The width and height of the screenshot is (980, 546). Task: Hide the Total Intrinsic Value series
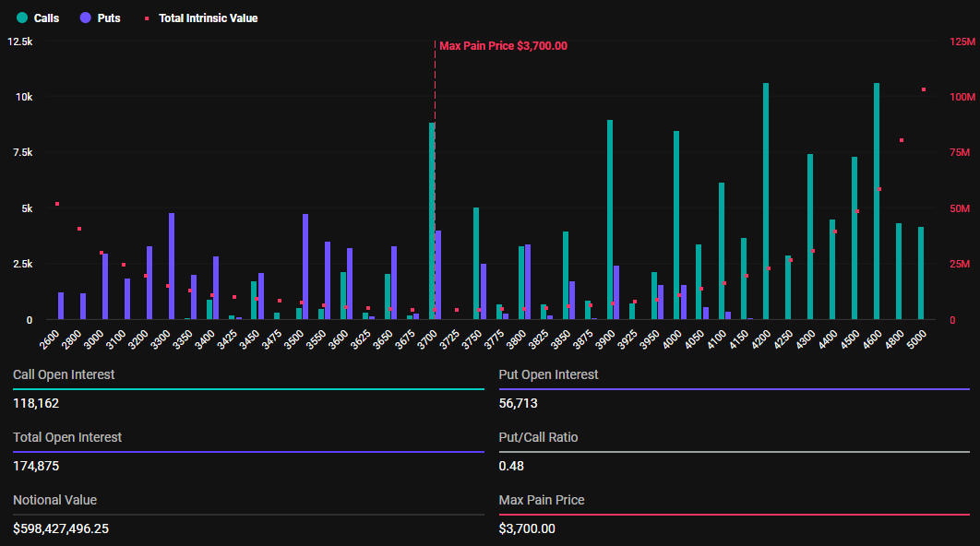[x=208, y=18]
